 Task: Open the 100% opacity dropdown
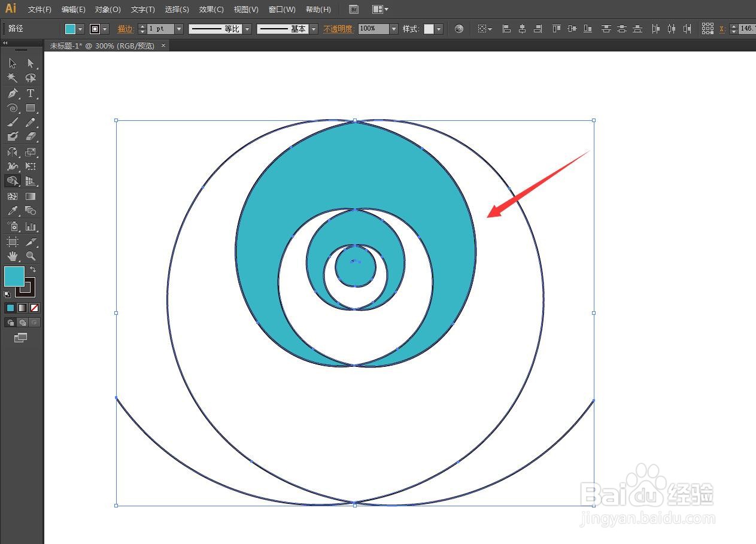[394, 29]
